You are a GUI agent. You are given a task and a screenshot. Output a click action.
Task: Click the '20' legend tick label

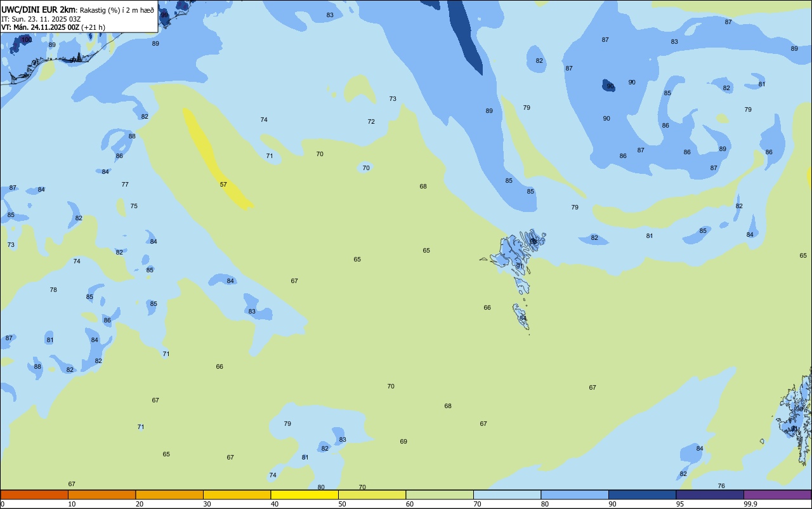click(140, 504)
